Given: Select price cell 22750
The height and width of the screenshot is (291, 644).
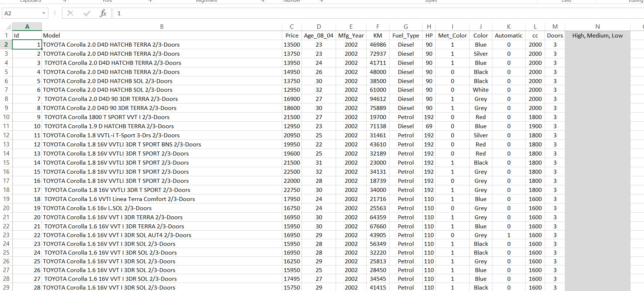Looking at the screenshot, I should 292,190.
